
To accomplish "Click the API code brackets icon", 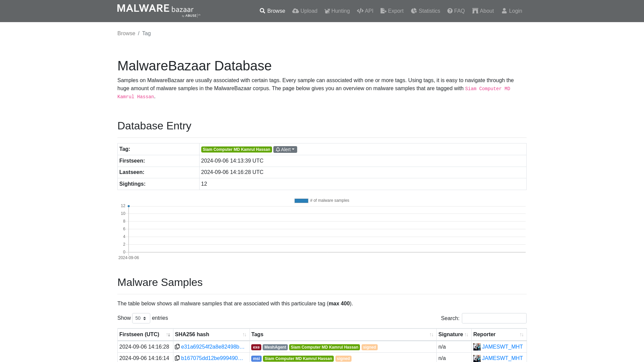I will pos(360,11).
